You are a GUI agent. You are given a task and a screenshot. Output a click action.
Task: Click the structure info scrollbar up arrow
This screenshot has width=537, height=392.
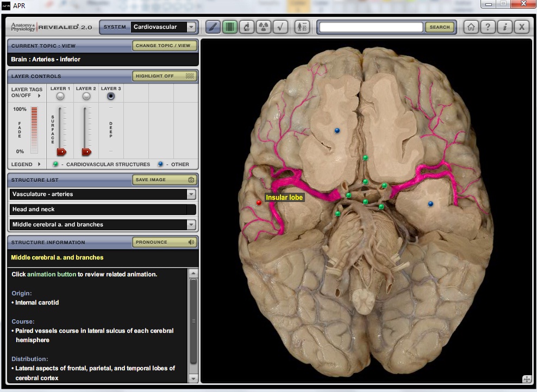(193, 273)
